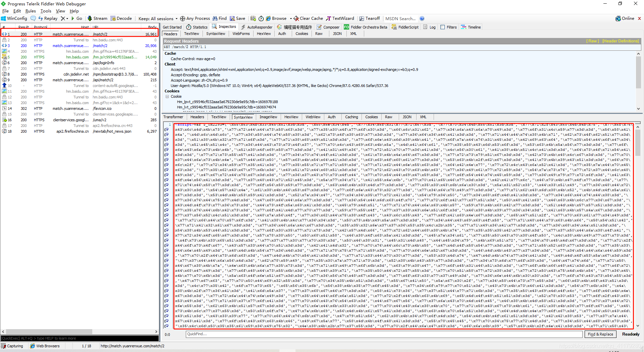Open the Composer tab
The image size is (644, 352).
click(x=328, y=27)
